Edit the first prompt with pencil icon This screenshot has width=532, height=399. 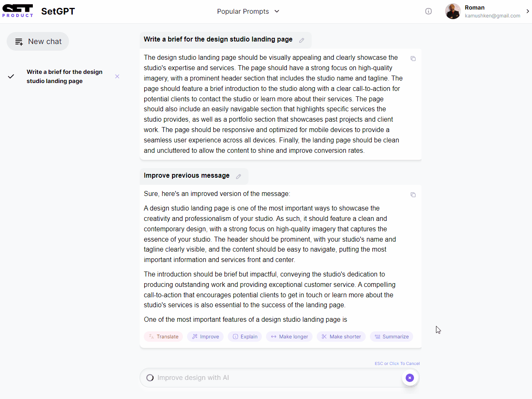tap(302, 40)
